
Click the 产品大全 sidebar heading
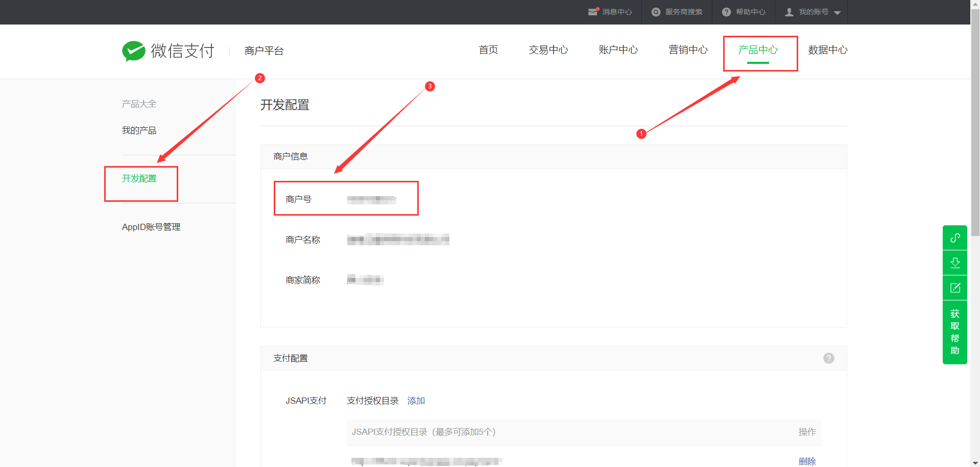tap(139, 104)
